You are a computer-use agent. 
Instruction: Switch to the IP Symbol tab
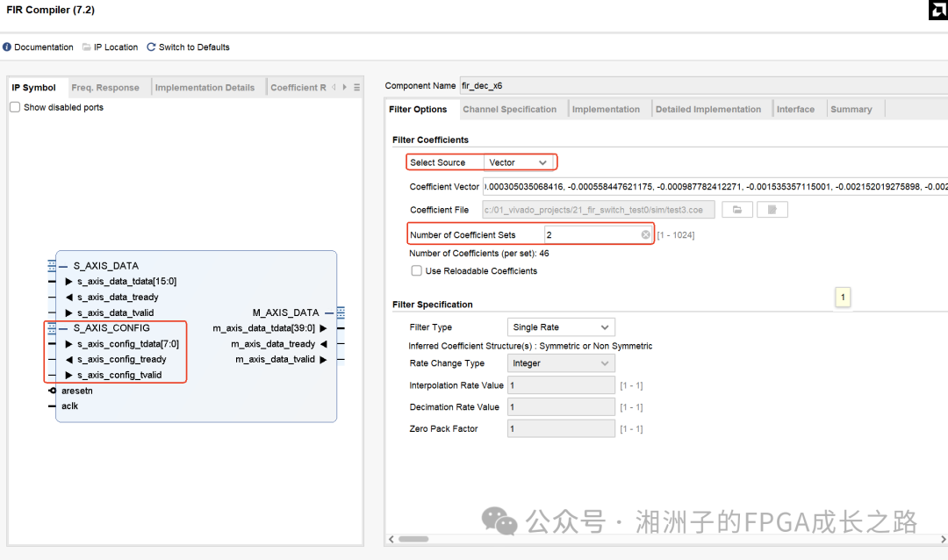click(34, 88)
